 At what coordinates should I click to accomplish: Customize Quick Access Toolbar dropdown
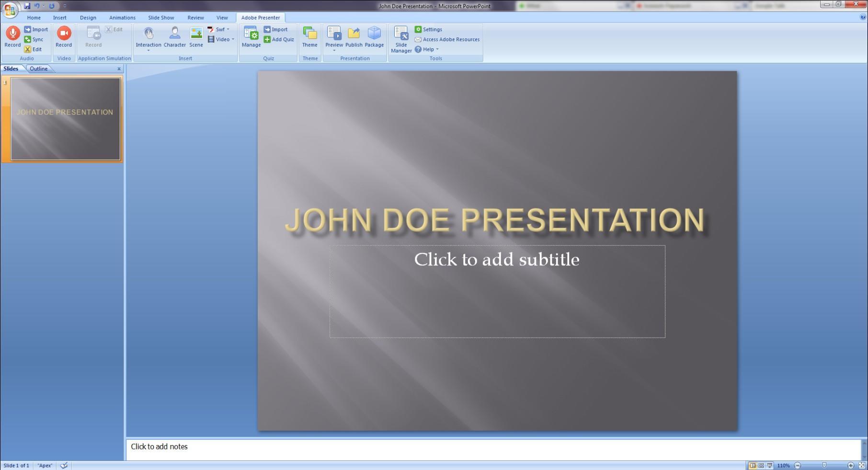(x=65, y=6)
